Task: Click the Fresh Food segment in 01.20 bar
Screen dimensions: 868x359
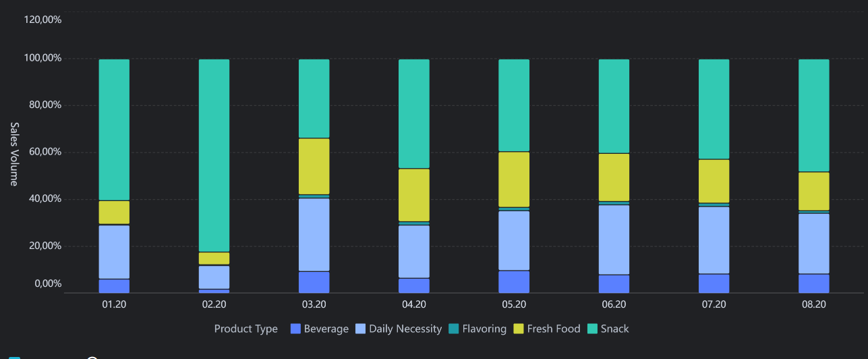Action: coord(114,213)
